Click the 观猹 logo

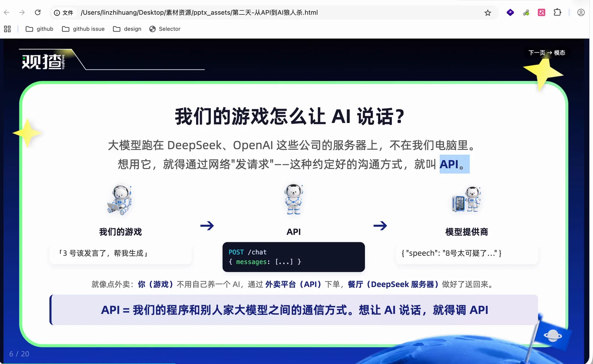pos(44,61)
